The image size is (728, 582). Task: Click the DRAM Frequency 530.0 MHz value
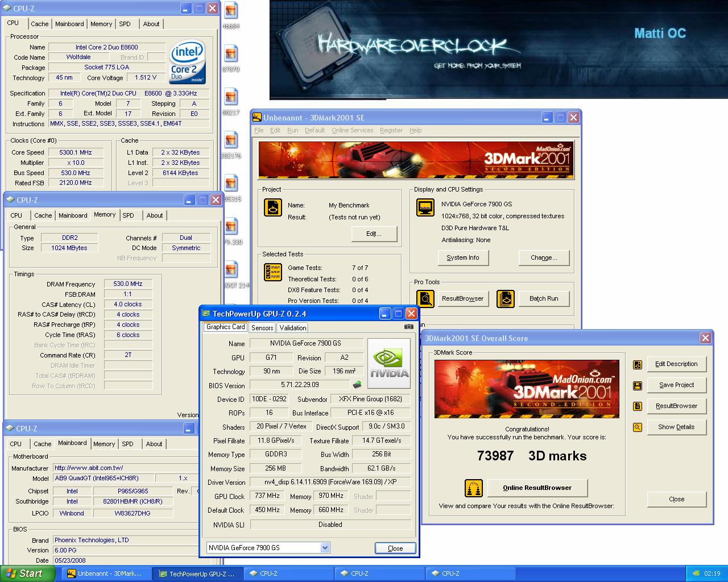click(x=128, y=284)
